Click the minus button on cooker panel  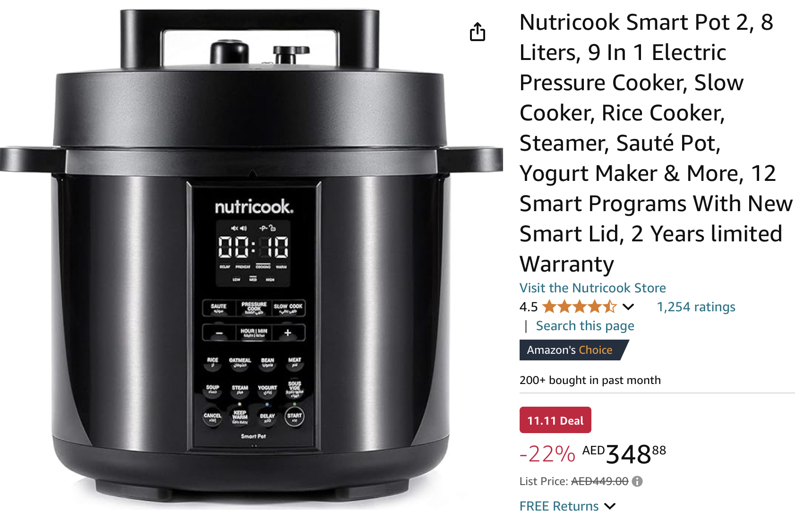tap(219, 333)
